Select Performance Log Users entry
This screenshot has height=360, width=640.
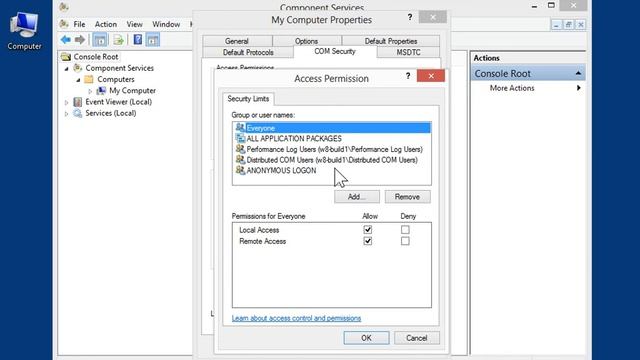(x=332, y=149)
